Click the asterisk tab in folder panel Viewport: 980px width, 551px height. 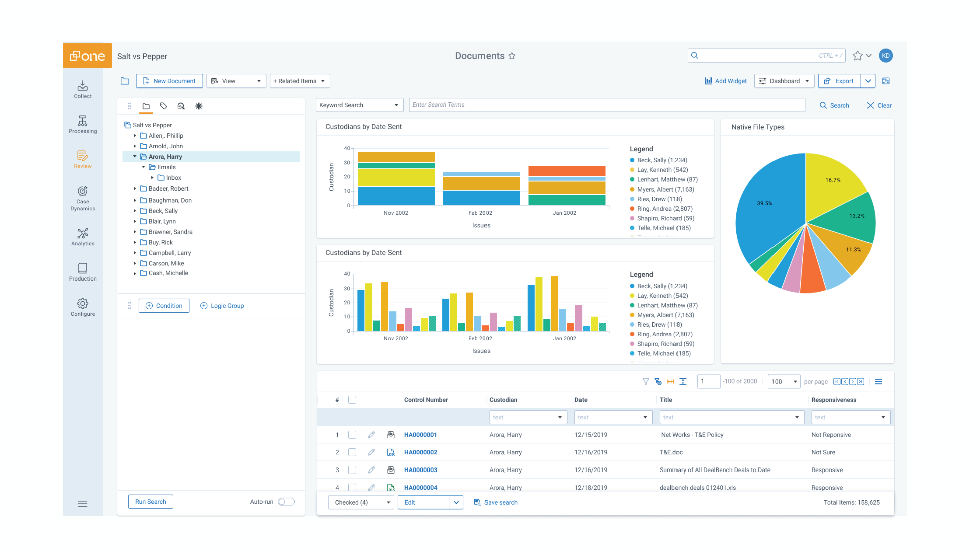click(199, 106)
